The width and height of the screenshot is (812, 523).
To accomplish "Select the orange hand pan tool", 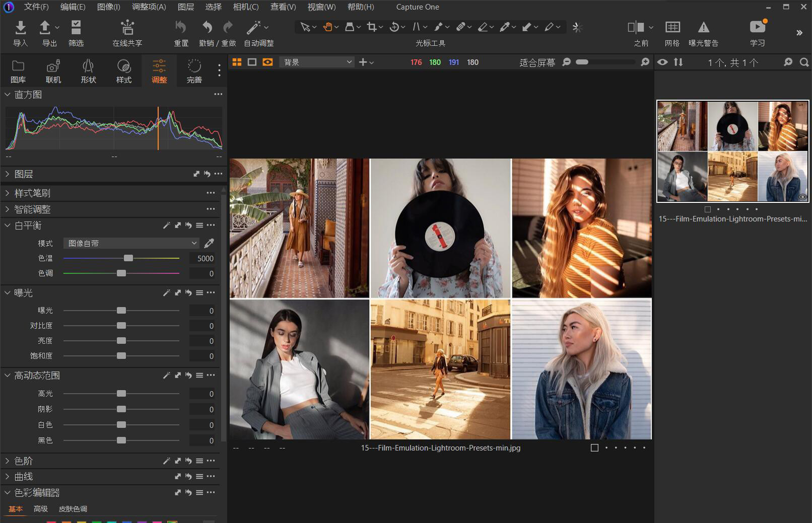I will [328, 27].
